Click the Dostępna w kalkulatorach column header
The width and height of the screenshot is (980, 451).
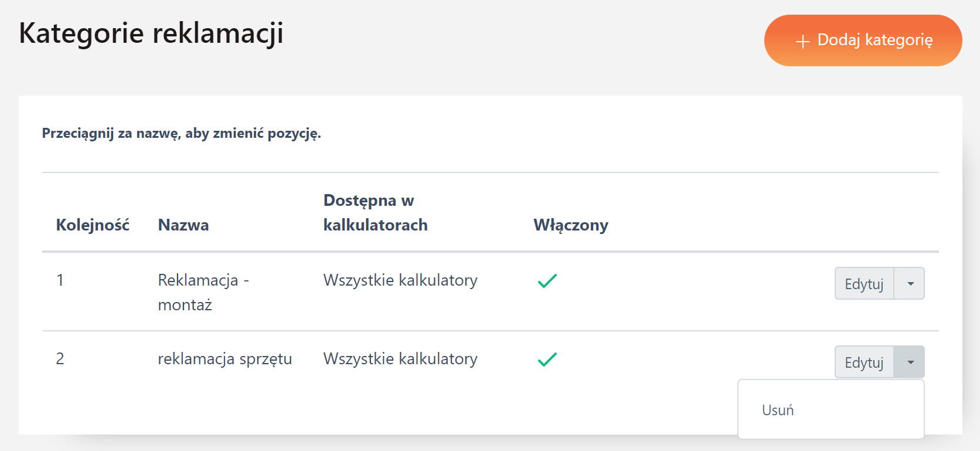tap(375, 213)
